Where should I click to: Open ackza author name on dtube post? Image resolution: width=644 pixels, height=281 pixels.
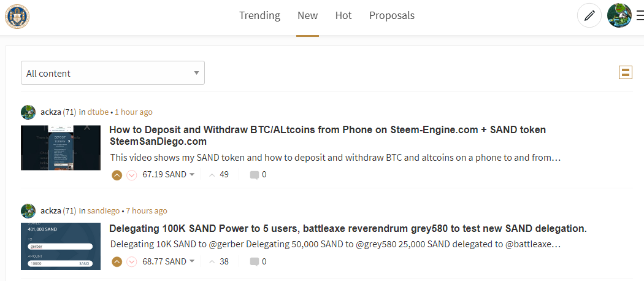(x=51, y=112)
